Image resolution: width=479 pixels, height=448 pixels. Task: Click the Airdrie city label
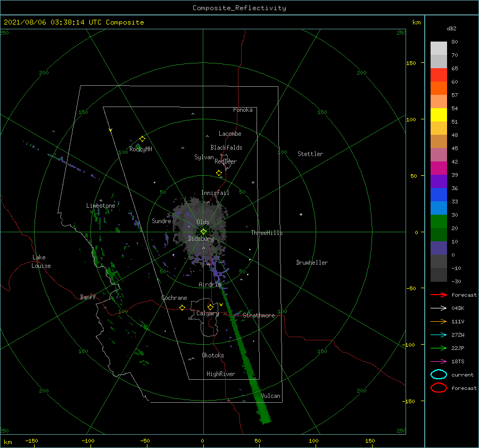pyautogui.click(x=210, y=284)
